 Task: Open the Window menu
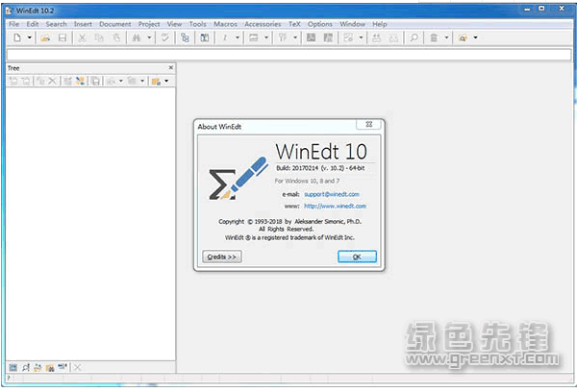point(353,24)
